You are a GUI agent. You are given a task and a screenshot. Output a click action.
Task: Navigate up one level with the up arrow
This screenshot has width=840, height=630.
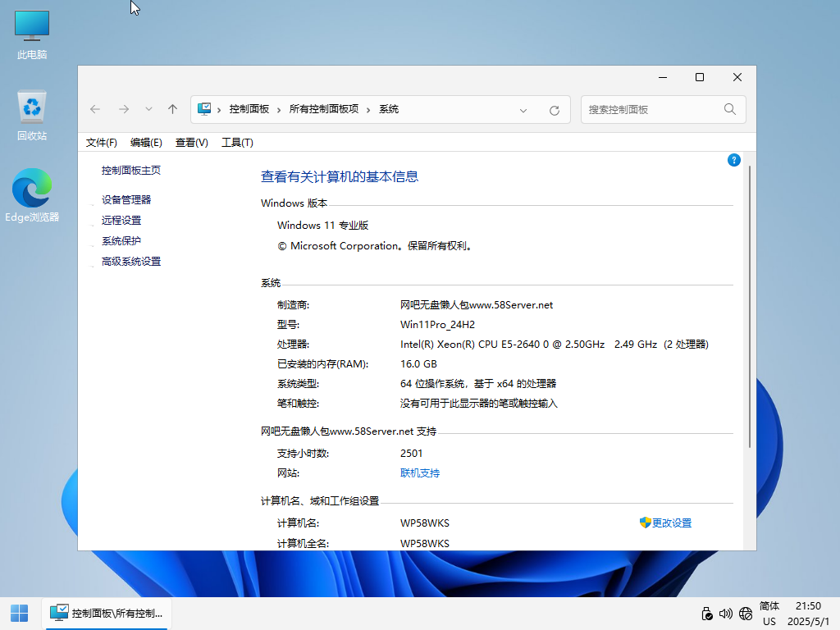click(172, 109)
